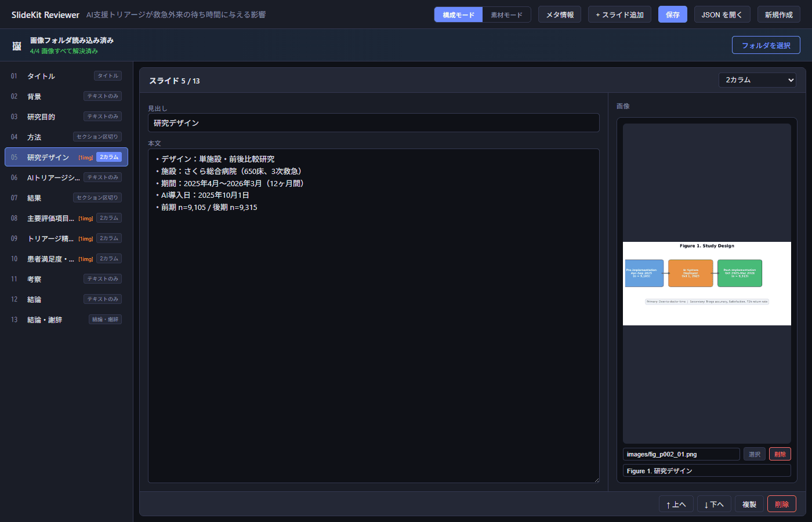Open the 2カラム layout dropdown
The height and width of the screenshot is (522, 812).
(757, 80)
